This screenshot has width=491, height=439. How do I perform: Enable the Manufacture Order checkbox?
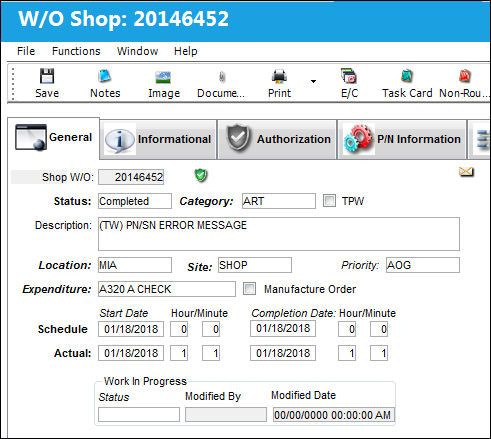249,289
